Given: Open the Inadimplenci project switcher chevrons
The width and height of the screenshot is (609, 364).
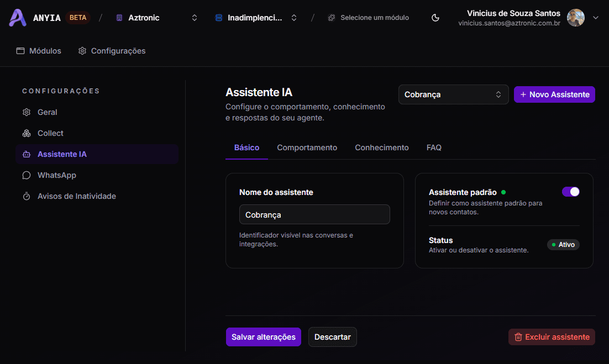Looking at the screenshot, I should point(294,18).
